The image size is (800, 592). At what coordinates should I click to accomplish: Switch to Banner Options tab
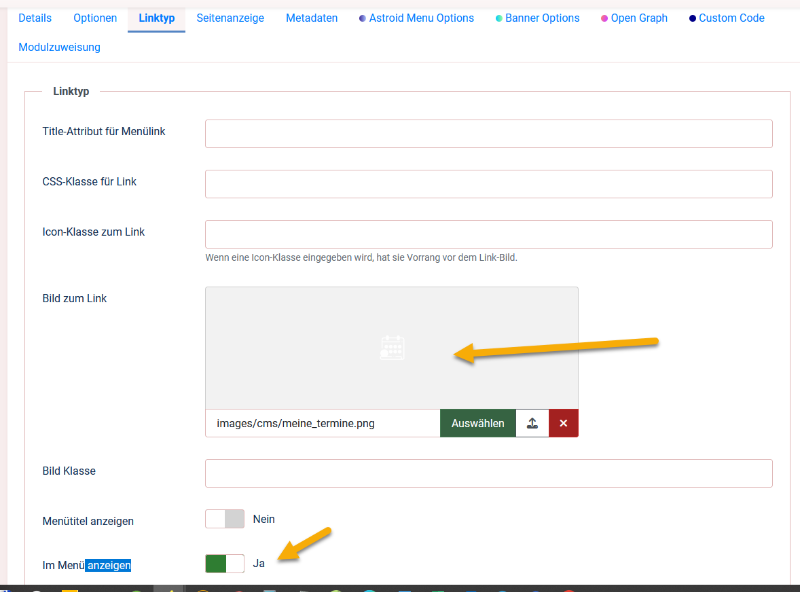point(537,18)
